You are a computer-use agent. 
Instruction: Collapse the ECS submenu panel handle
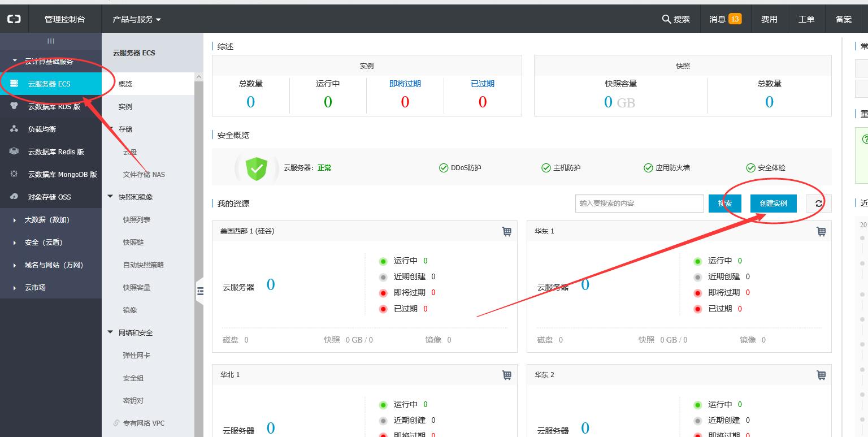click(x=199, y=291)
